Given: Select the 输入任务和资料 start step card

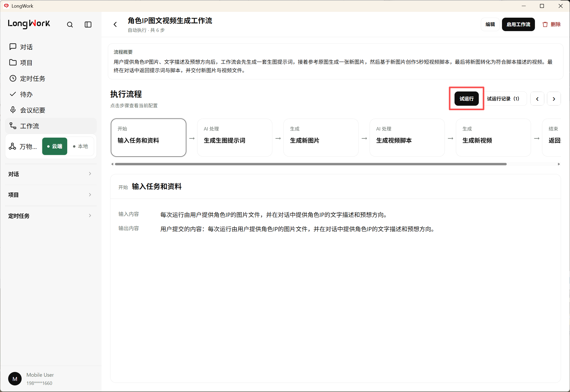Looking at the screenshot, I should pos(149,138).
